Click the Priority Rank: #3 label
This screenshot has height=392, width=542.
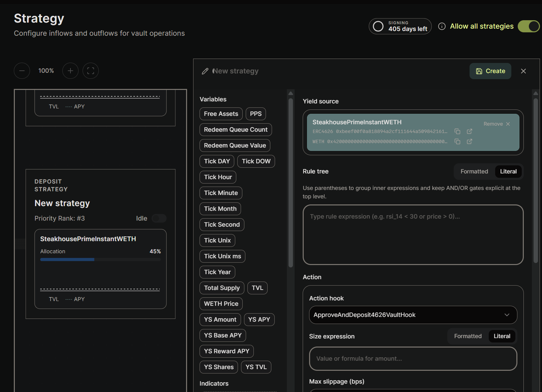[60, 218]
